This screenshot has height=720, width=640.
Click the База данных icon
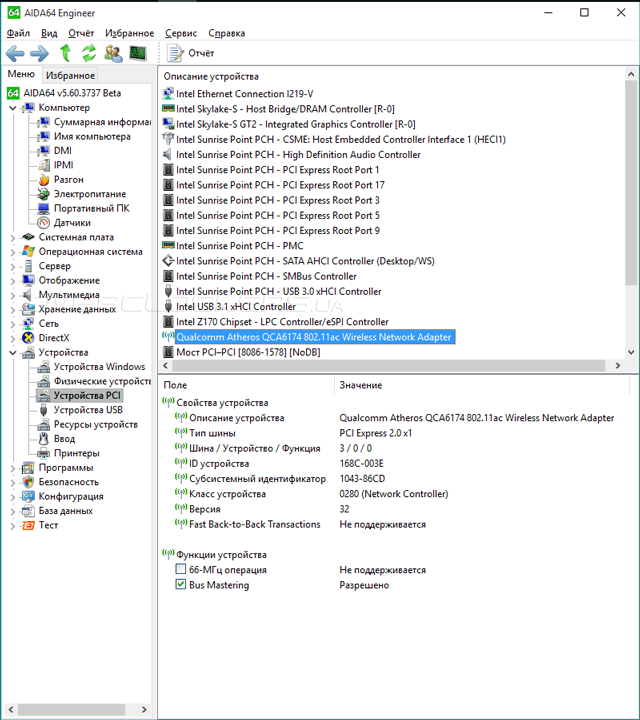click(x=28, y=511)
